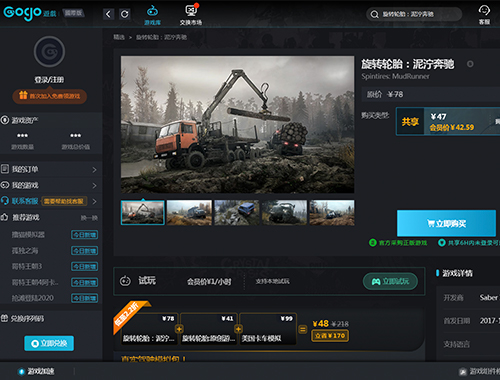Click the 登录/注册 login link
Viewport: 500px width, 380px height.
click(49, 80)
